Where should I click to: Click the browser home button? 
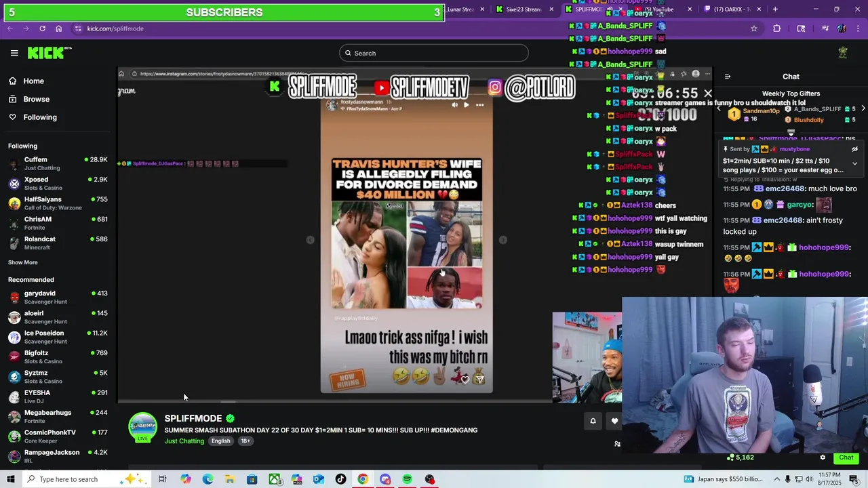pyautogui.click(x=58, y=28)
